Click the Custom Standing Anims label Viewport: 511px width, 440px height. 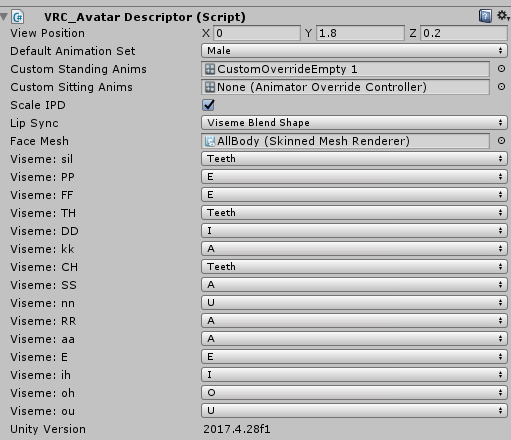tap(78, 69)
